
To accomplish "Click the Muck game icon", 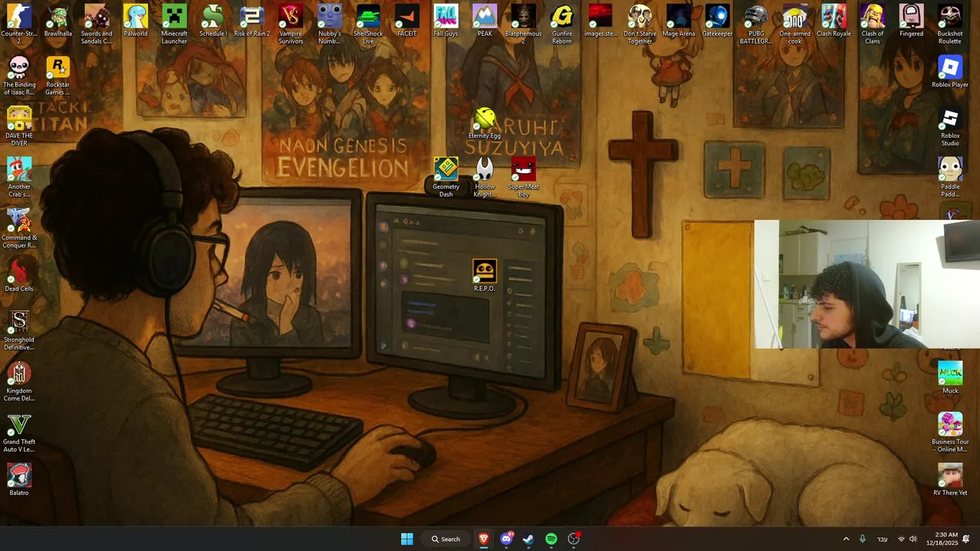I will pyautogui.click(x=950, y=378).
